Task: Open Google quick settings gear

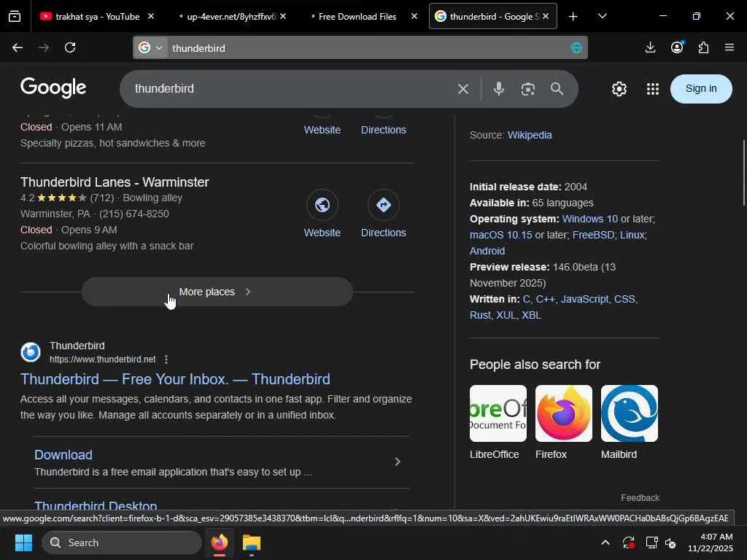Action: tap(619, 88)
